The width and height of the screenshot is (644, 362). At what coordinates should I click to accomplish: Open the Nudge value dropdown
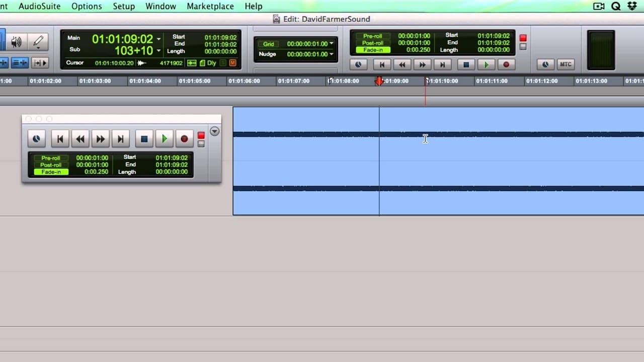pos(331,54)
